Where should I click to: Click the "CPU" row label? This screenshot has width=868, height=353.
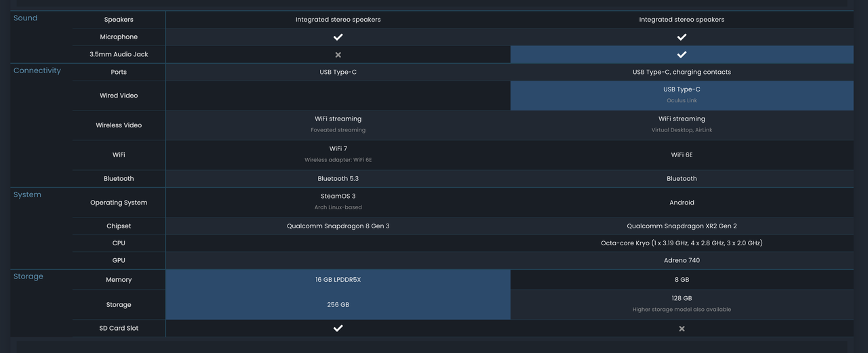[119, 243]
